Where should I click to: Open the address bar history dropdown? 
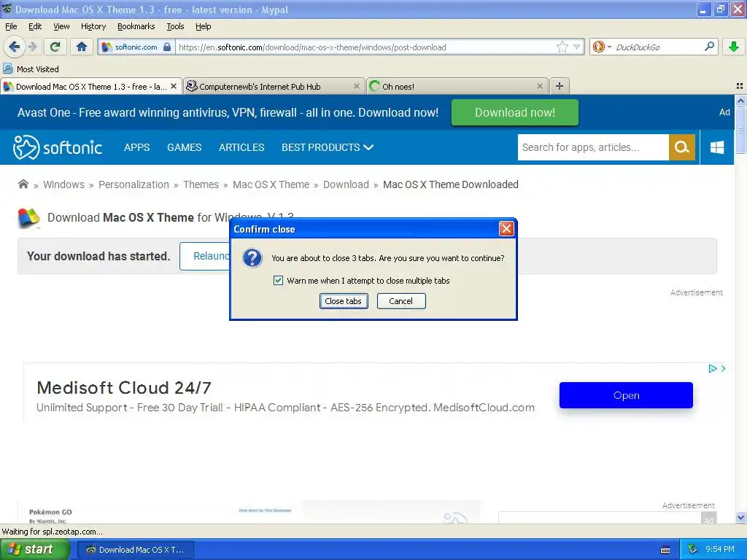[576, 47]
